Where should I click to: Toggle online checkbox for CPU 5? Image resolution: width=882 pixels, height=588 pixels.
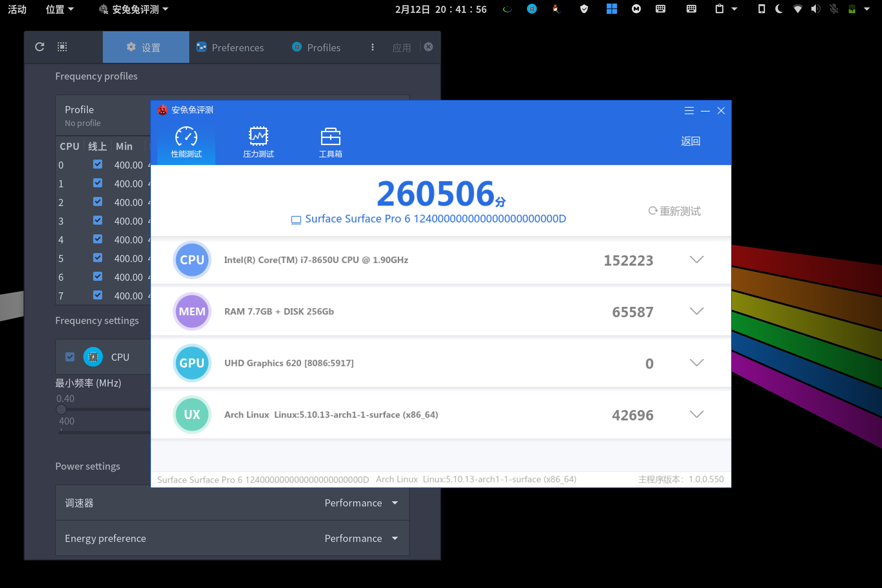pyautogui.click(x=97, y=258)
